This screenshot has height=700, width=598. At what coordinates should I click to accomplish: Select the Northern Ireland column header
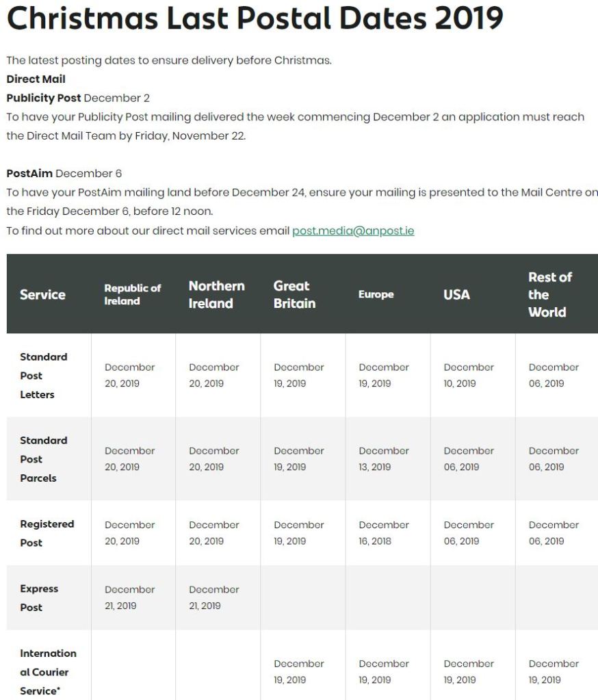point(216,295)
